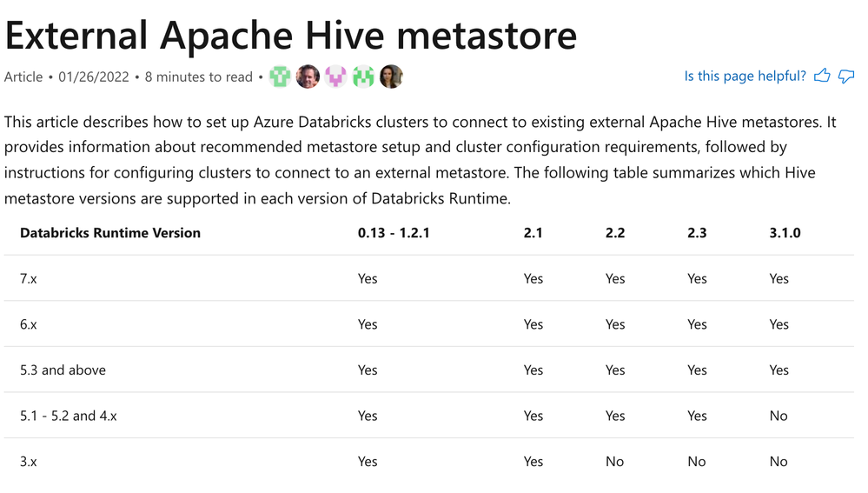
Task: Open the fourth contributor avatar, green pixelated
Action: [x=363, y=77]
